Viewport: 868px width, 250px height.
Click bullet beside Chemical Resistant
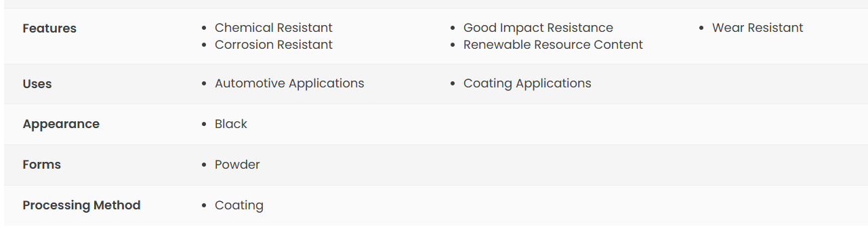204,28
